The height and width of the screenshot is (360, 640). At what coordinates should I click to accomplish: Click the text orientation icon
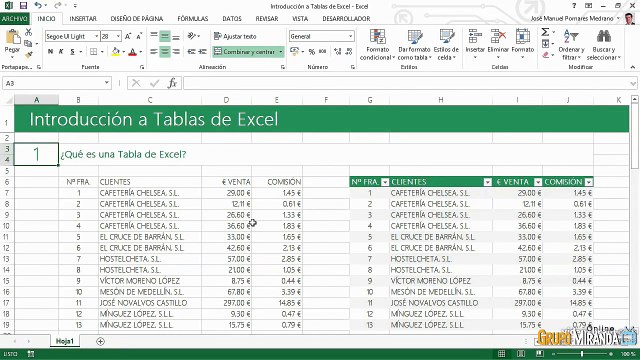click(x=192, y=36)
